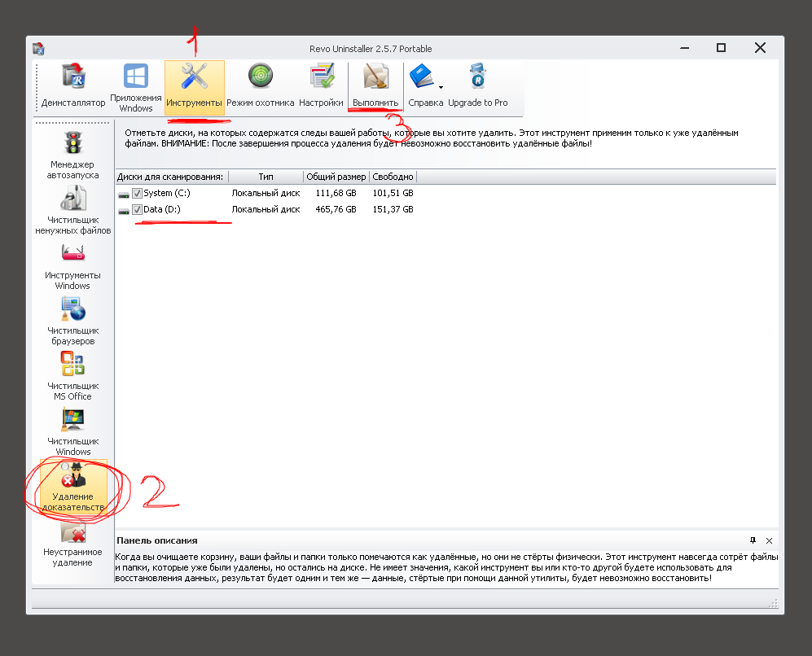Select the Data (D:) row name
The width and height of the screenshot is (812, 656).
tap(162, 209)
